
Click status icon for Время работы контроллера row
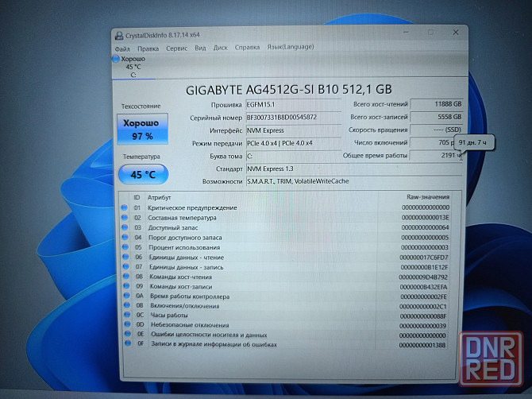pos(127,296)
